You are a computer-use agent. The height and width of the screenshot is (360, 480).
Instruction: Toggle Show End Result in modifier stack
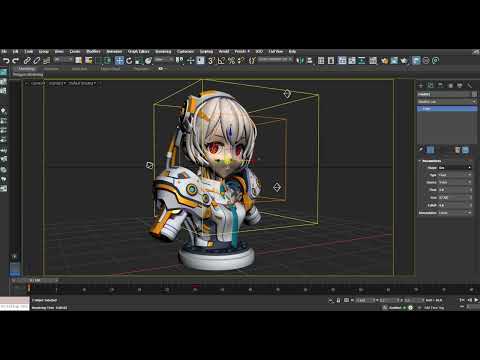coord(430,150)
